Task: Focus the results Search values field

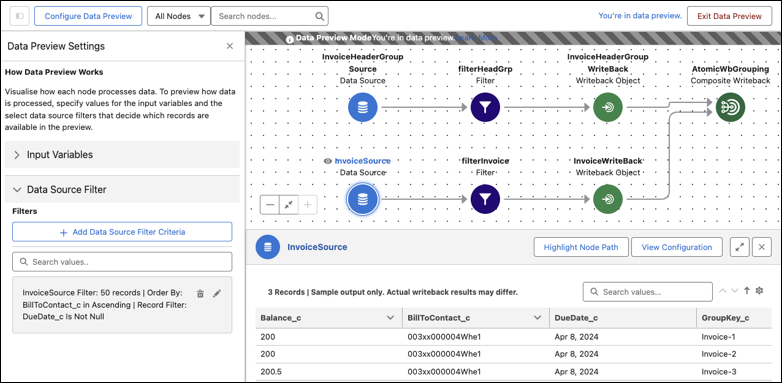Action: (647, 292)
